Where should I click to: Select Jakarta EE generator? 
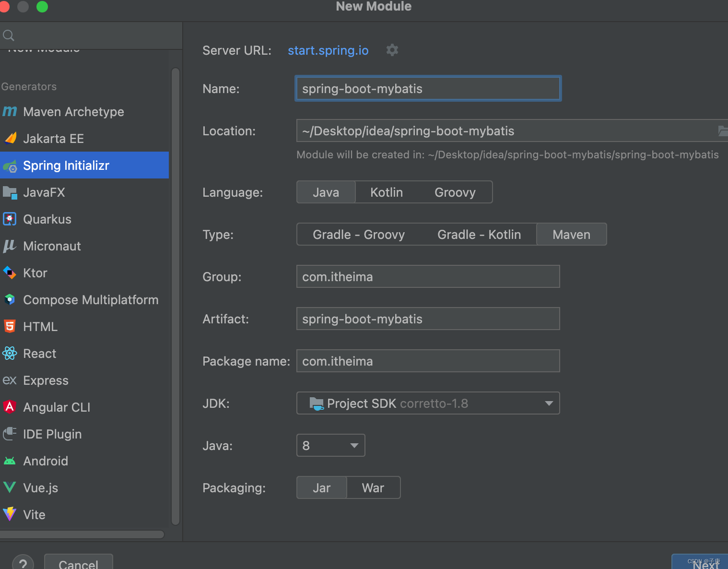point(84,138)
